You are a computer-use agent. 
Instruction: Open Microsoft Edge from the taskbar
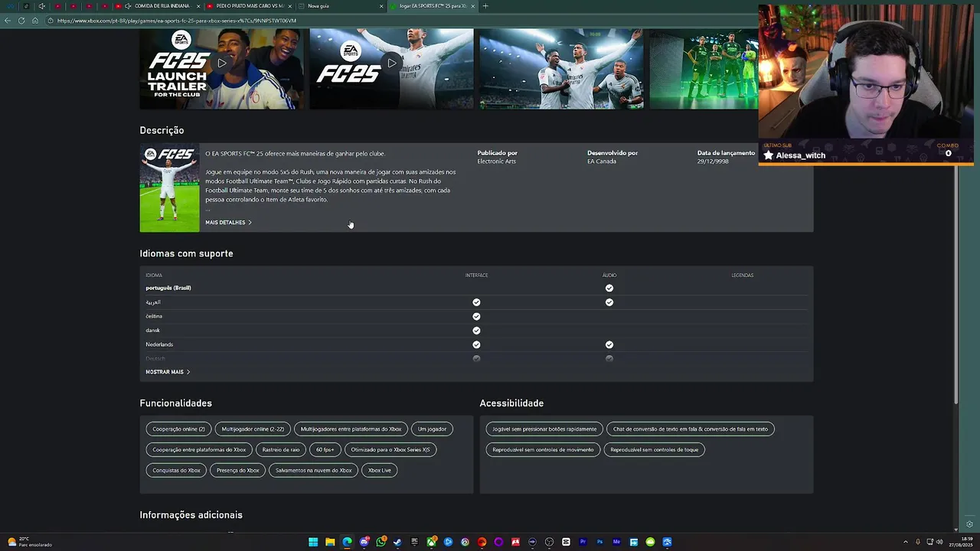[x=347, y=543]
